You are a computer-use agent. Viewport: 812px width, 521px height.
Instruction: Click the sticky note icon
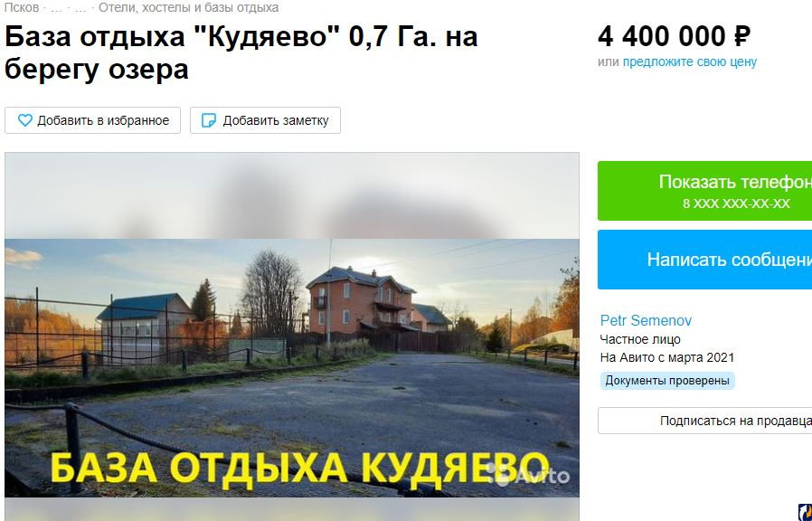209,120
